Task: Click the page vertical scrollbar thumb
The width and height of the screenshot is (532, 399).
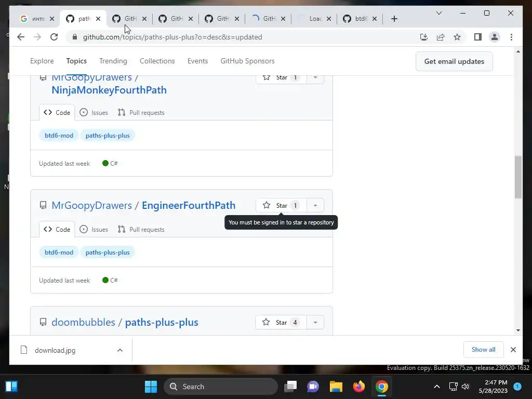Action: (518, 177)
